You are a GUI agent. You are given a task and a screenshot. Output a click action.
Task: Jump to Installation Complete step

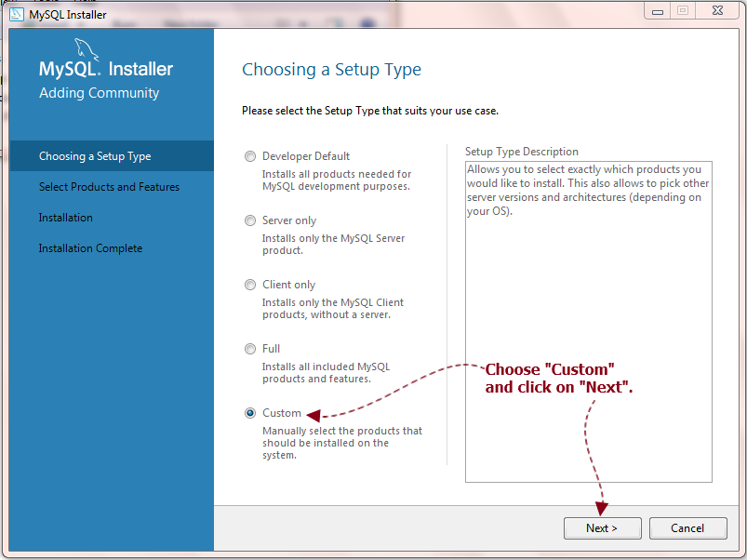coord(90,248)
